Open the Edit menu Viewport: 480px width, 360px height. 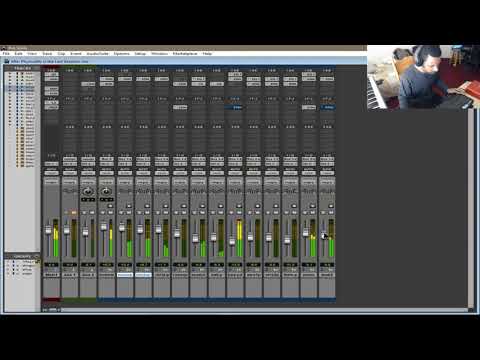[18, 53]
